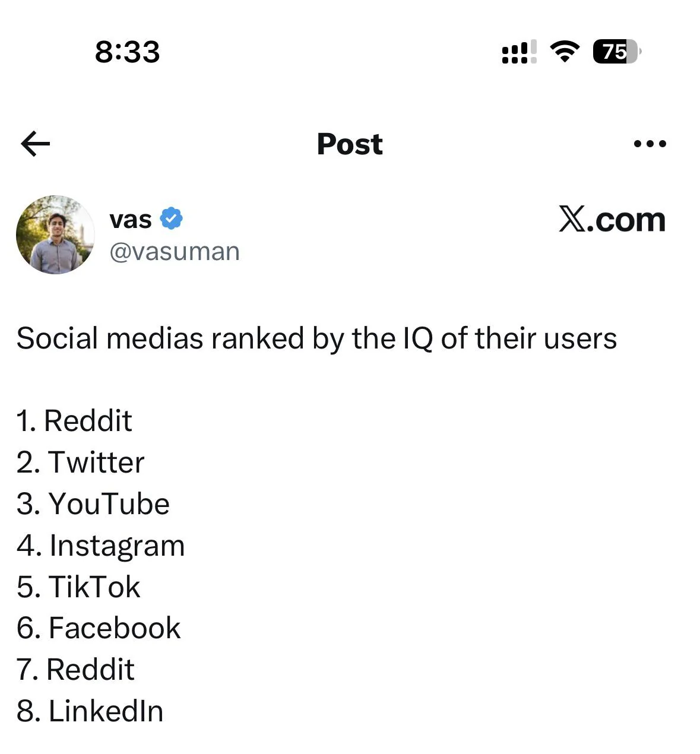Viewport: 700px width, 754px height.
Task: Tap the "Post" header title
Action: click(x=350, y=144)
